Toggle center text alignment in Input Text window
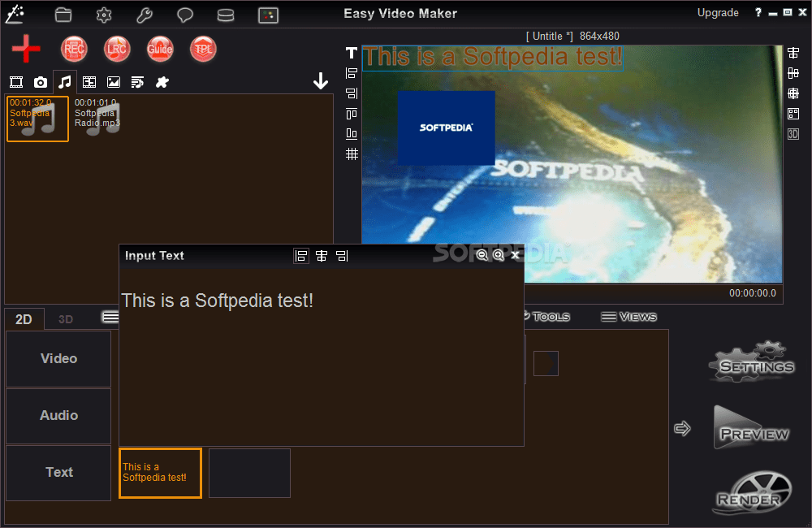812x528 pixels. [x=322, y=255]
